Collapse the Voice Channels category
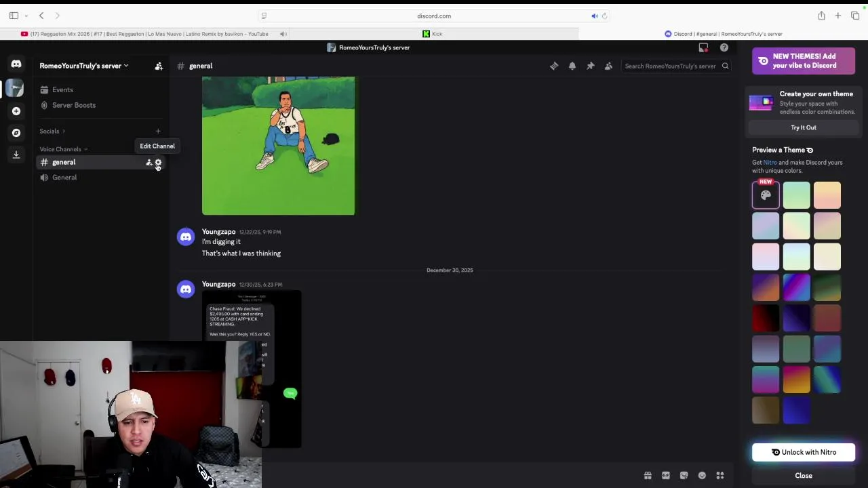868x488 pixels. [x=64, y=149]
